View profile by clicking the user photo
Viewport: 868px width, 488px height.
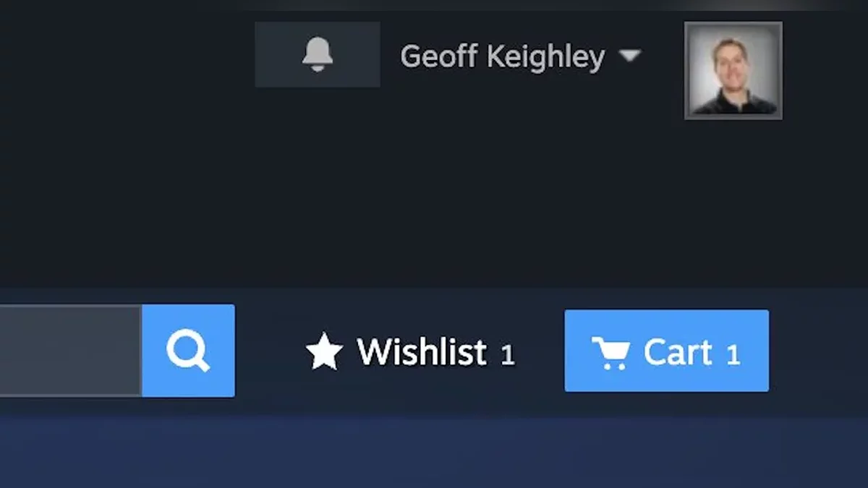pos(733,70)
